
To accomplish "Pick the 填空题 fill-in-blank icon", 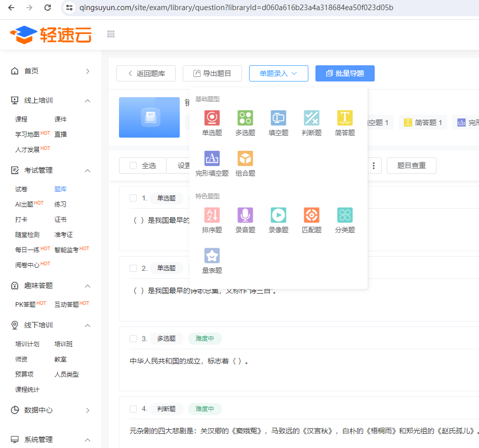I will (278, 118).
